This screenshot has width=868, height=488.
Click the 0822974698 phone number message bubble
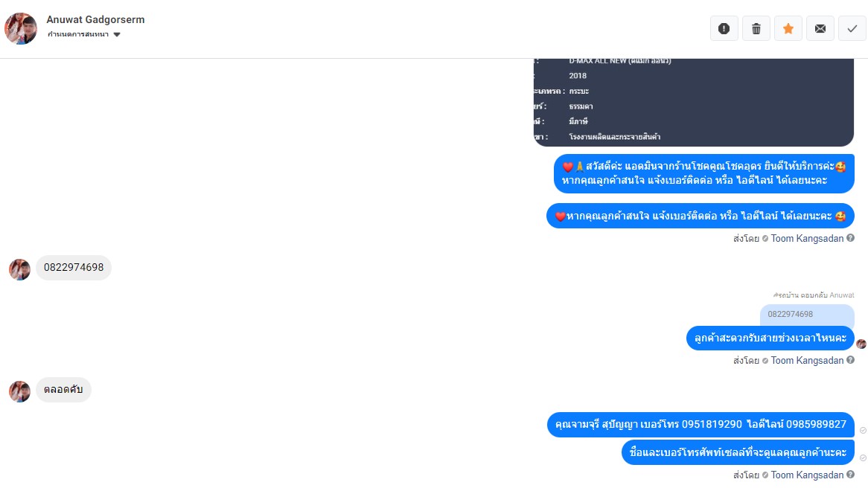coord(74,268)
